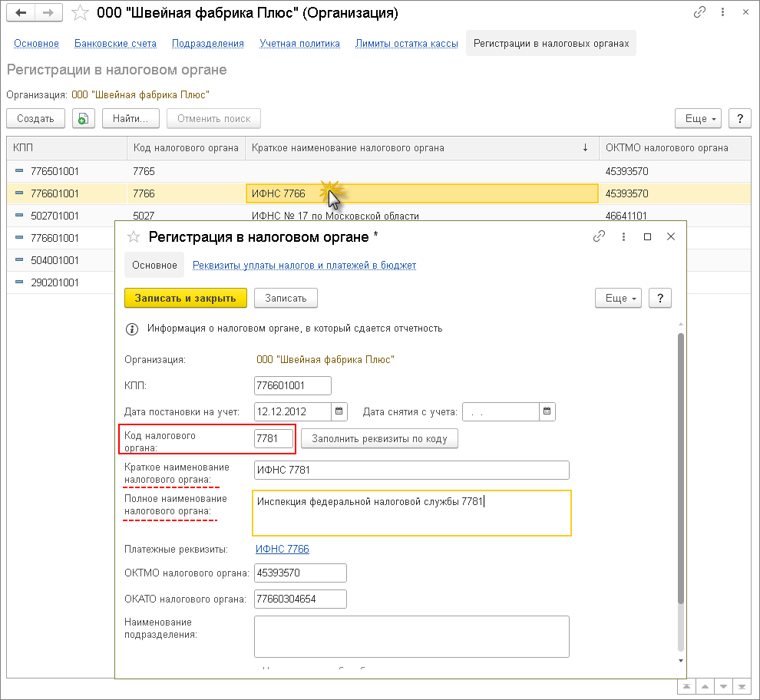
Task: Focus Код налогового органа field 7781
Action: (x=273, y=439)
